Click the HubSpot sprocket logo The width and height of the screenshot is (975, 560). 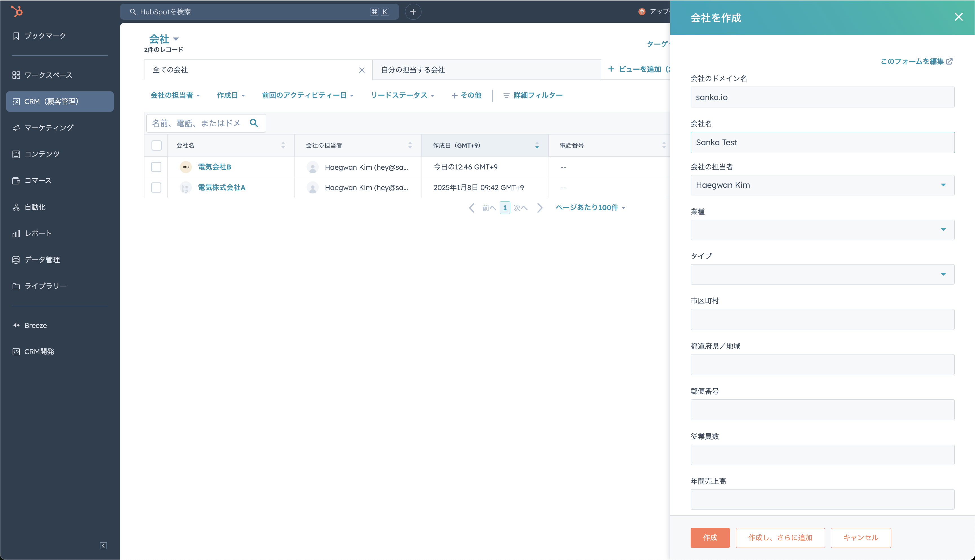tap(17, 11)
